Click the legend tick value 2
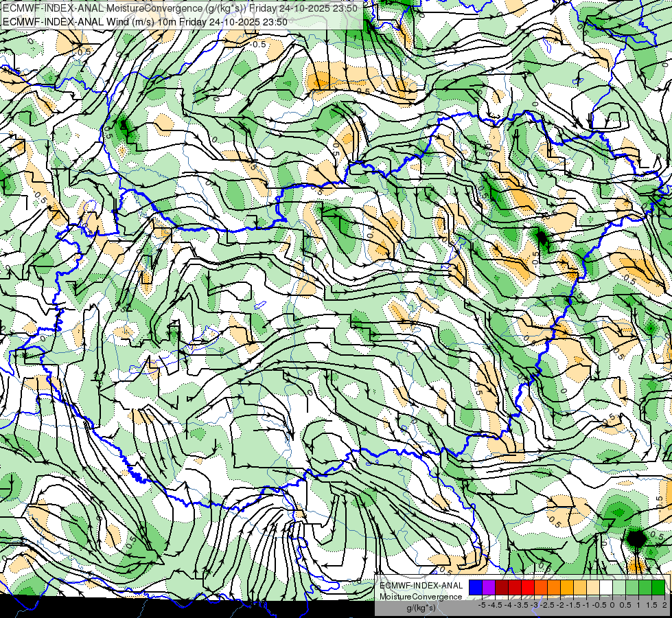Viewport: 672px width, 618px height. [x=664, y=605]
